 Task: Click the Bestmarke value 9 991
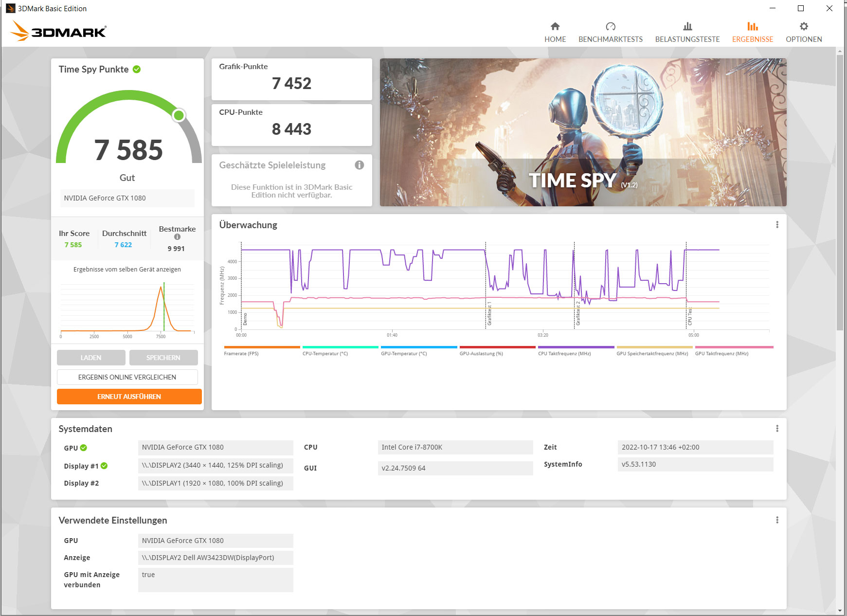pos(176,249)
